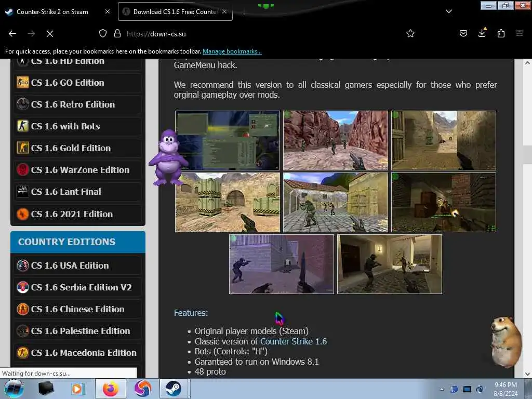Open the indoor lamp-lit hallway screenshot

point(390,264)
